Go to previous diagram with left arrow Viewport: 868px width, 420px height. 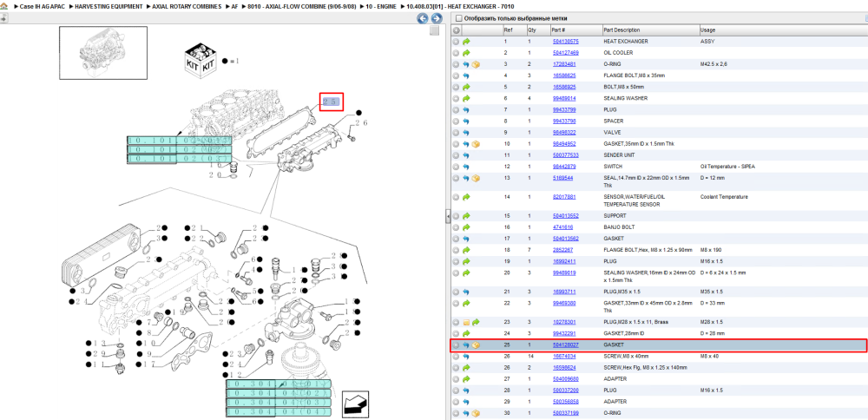click(423, 19)
